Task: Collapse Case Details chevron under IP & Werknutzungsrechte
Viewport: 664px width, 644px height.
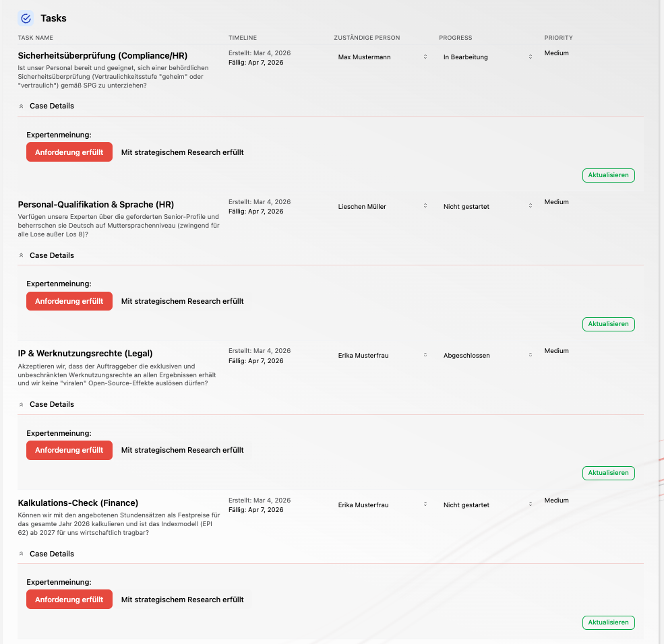Action: (22, 405)
